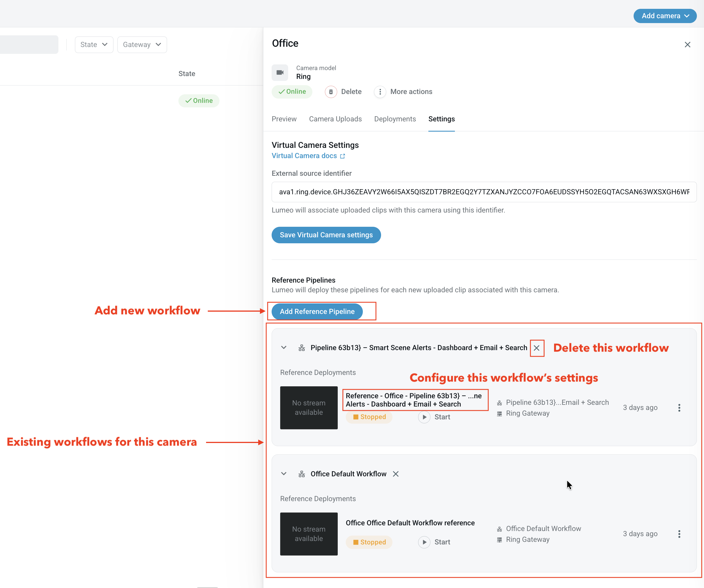Click the External source identifier field
This screenshot has width=704, height=588.
(484, 192)
